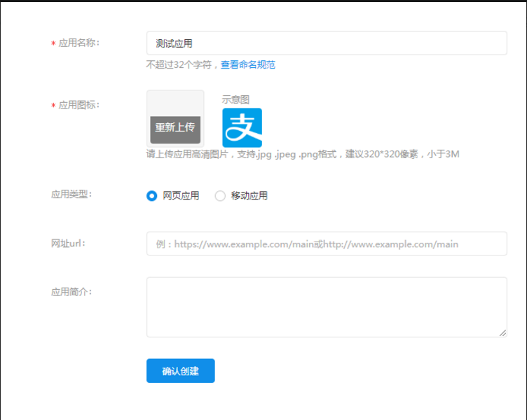The width and height of the screenshot is (527, 420).
Task: Click the 网址url label
Action: pos(68,243)
